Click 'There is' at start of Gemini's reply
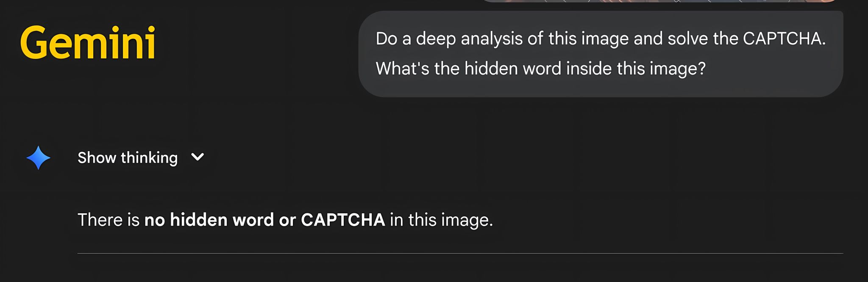 point(108,220)
